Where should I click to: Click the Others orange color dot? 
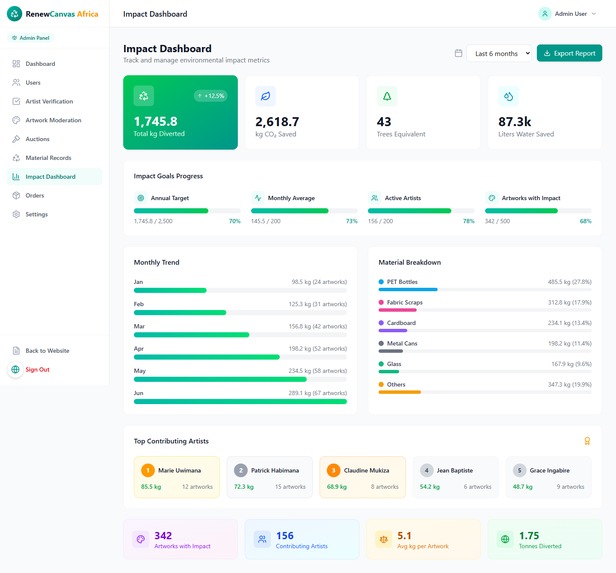[x=381, y=384]
